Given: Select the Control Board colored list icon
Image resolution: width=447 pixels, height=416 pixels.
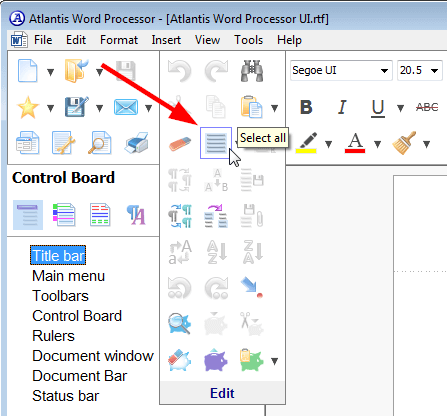Looking at the screenshot, I should (x=64, y=215).
